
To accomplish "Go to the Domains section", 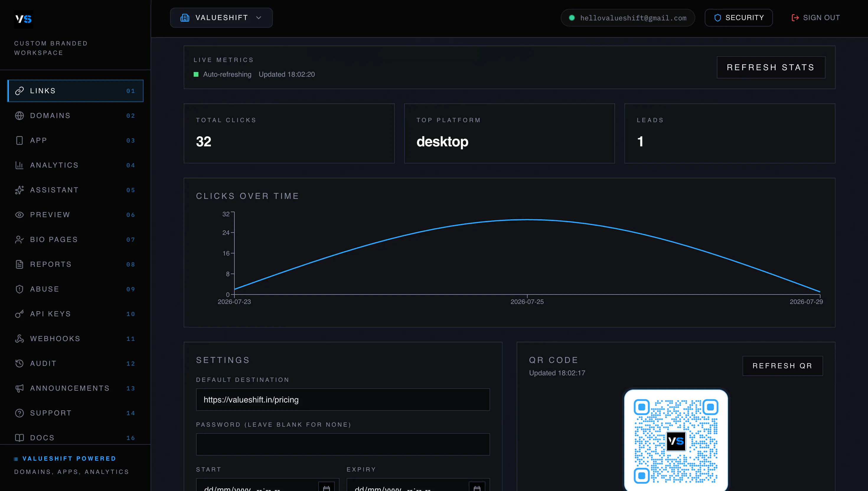I will [75, 116].
